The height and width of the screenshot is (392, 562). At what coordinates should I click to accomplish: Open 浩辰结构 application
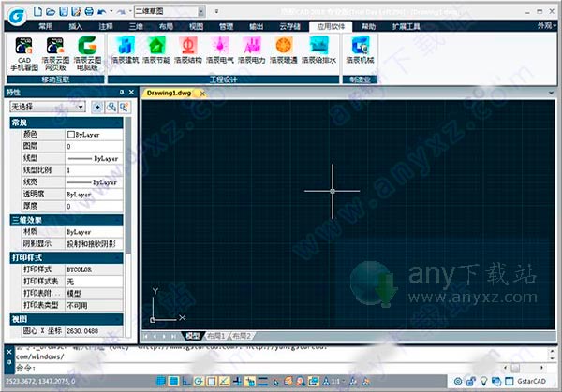click(188, 51)
